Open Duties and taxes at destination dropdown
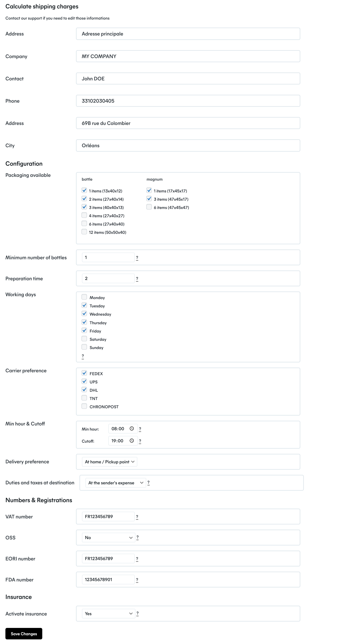The image size is (338, 644). pos(116,483)
